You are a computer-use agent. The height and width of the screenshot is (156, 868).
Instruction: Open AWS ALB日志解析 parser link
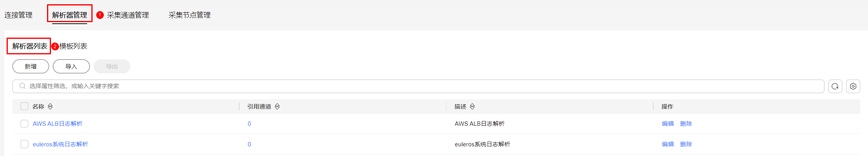click(58, 123)
